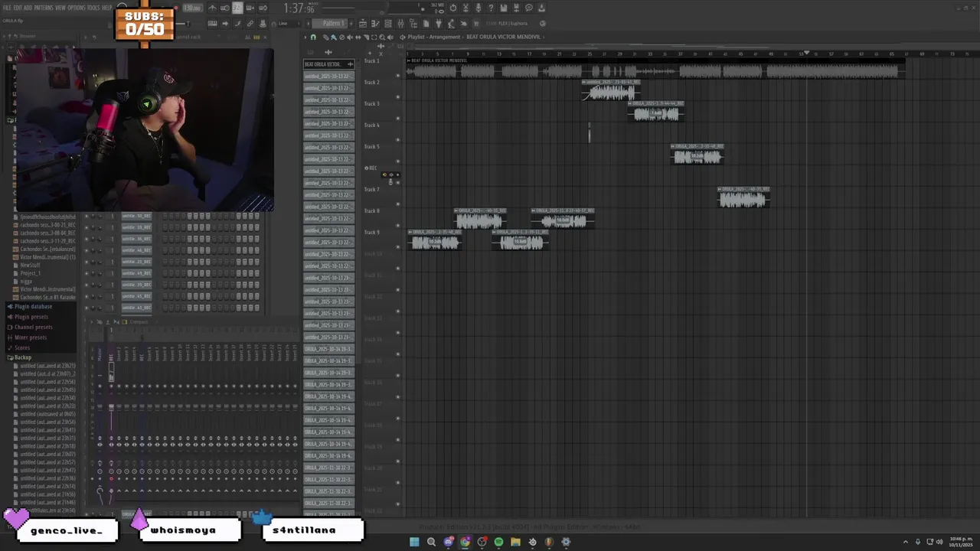Adjust volume knob of channel untitle..49_REC

[x=100, y=273]
